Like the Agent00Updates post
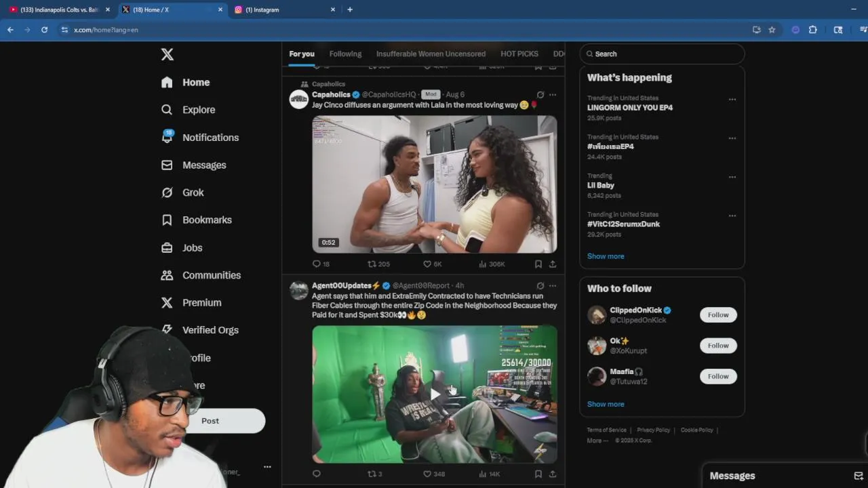 pos(434,474)
